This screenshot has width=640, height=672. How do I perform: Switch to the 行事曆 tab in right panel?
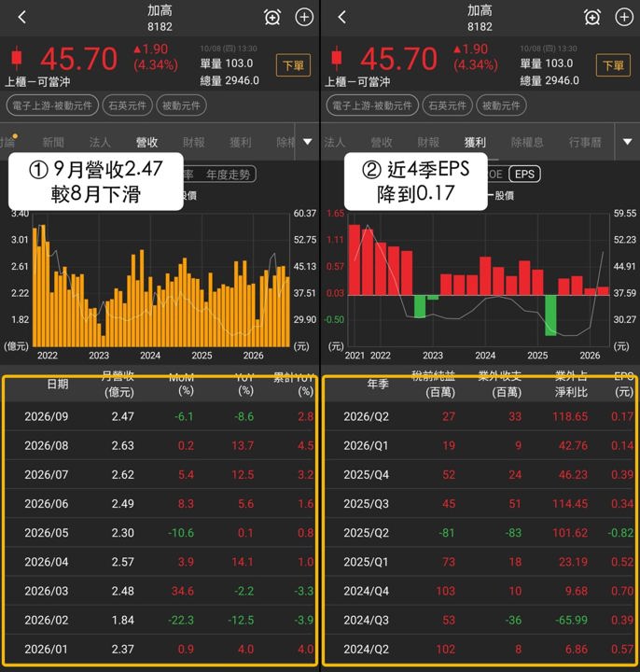pyautogui.click(x=585, y=142)
